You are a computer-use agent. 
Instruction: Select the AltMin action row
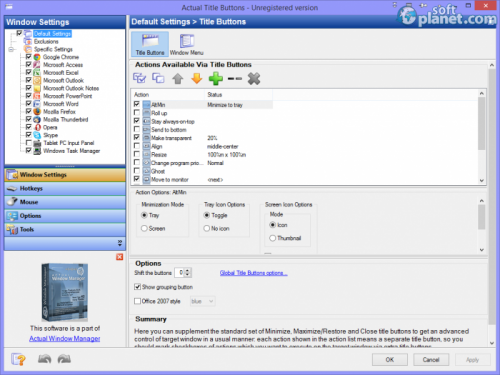203,105
